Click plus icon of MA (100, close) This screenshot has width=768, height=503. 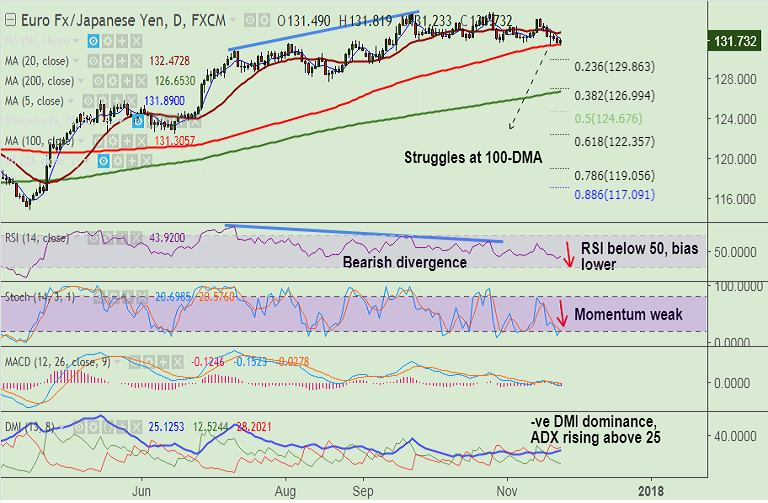click(x=127, y=142)
